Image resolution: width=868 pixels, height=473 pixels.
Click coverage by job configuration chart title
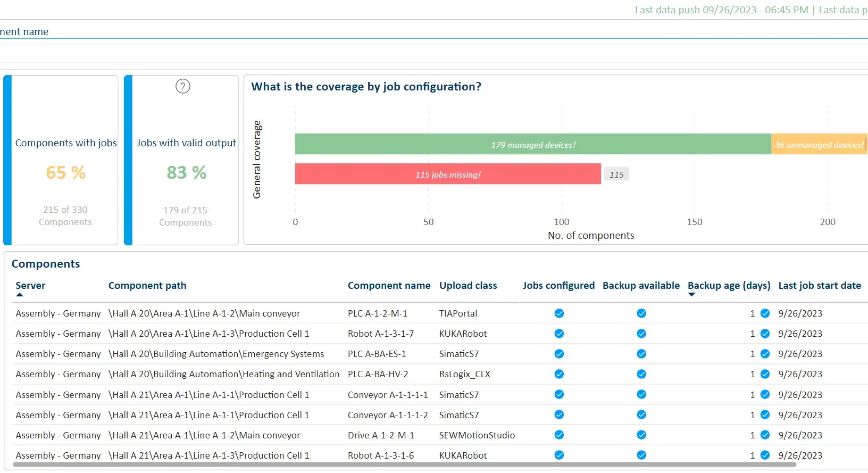pyautogui.click(x=366, y=87)
